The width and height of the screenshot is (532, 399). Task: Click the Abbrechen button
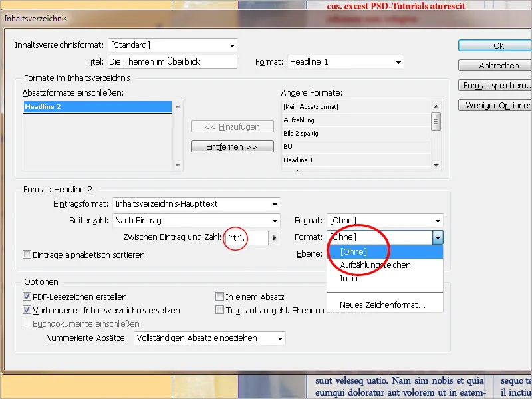point(495,65)
